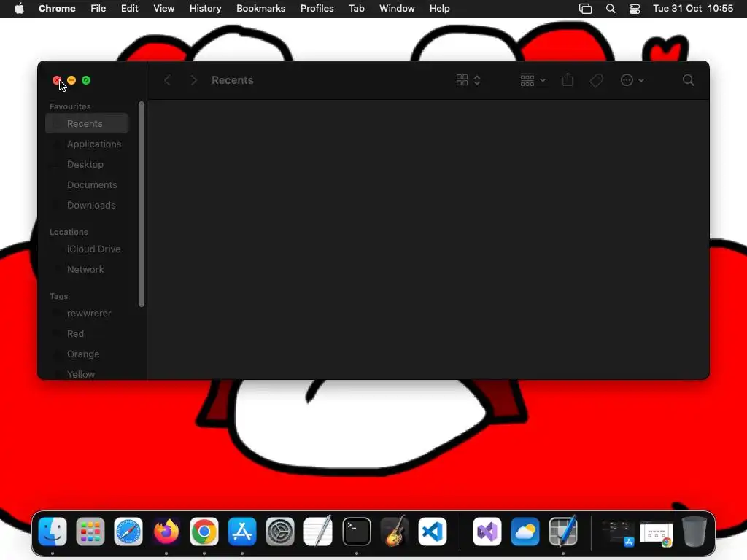
Task: Launch Firefox from the Dock
Action: coord(166,532)
